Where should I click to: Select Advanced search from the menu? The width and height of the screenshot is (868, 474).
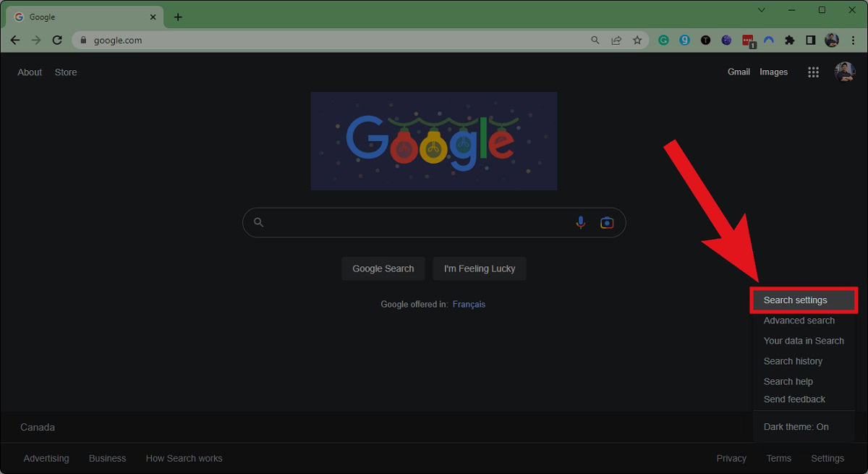click(799, 320)
